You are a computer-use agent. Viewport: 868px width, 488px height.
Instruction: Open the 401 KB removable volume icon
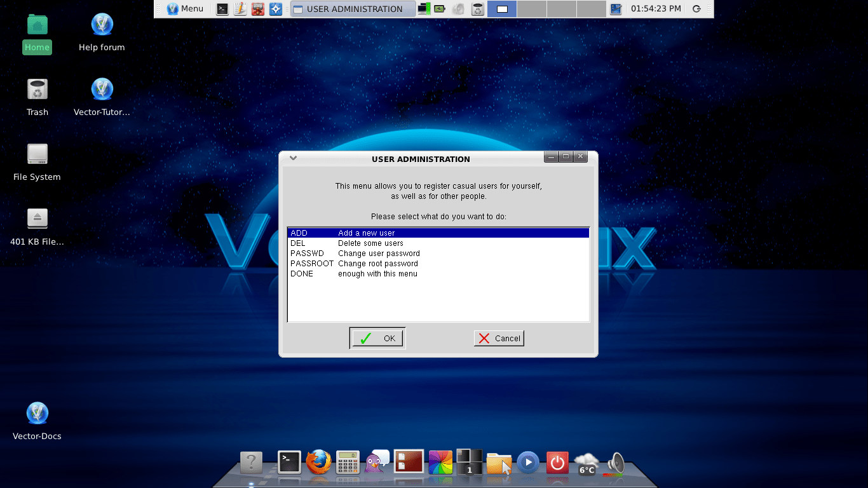coord(37,227)
